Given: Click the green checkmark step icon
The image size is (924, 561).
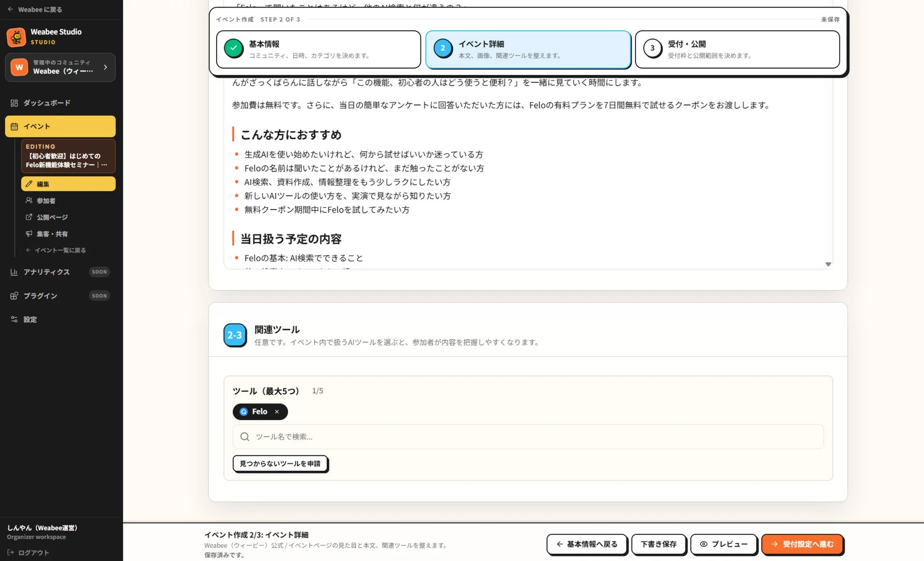Looking at the screenshot, I should pos(234,48).
